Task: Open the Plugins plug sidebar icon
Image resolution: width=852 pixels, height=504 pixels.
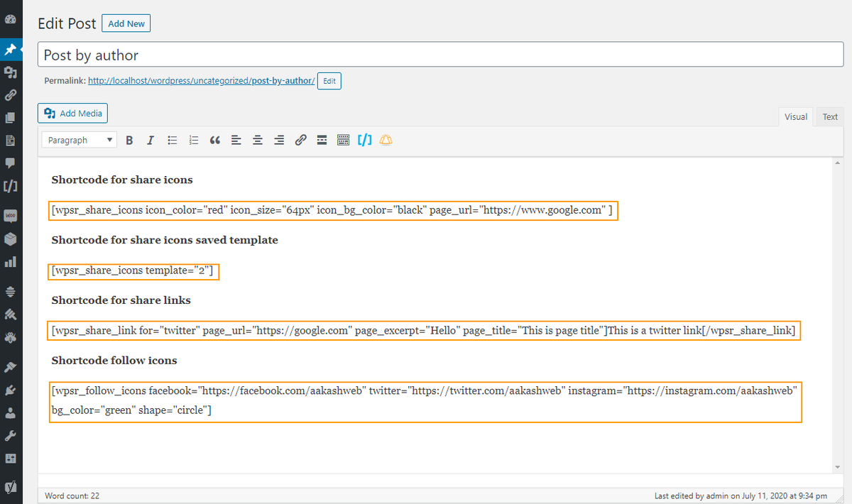Action: (11, 390)
